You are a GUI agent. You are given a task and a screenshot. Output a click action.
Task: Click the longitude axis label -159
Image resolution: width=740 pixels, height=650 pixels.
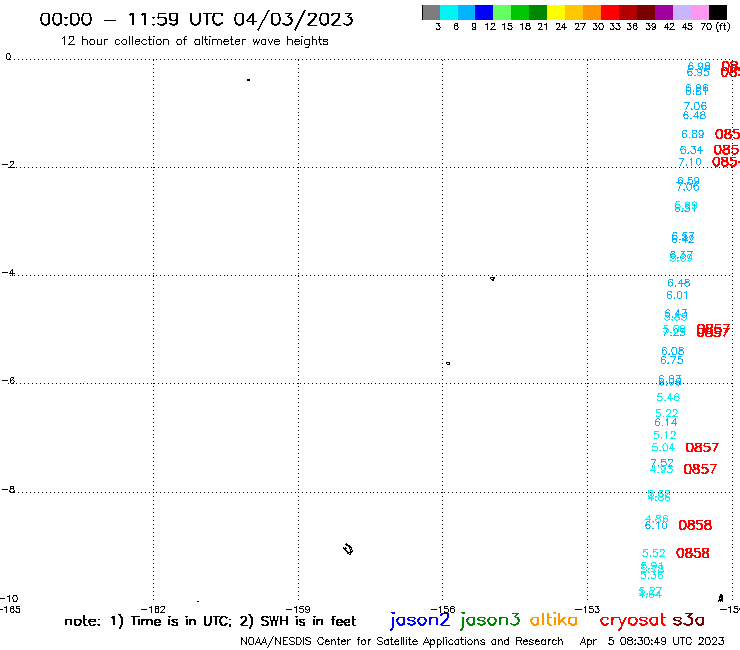click(298, 609)
